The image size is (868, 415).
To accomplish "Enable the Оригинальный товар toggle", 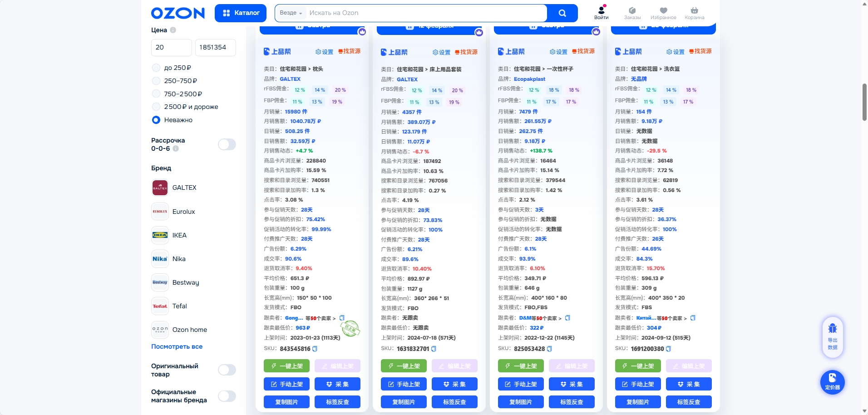I will [227, 370].
